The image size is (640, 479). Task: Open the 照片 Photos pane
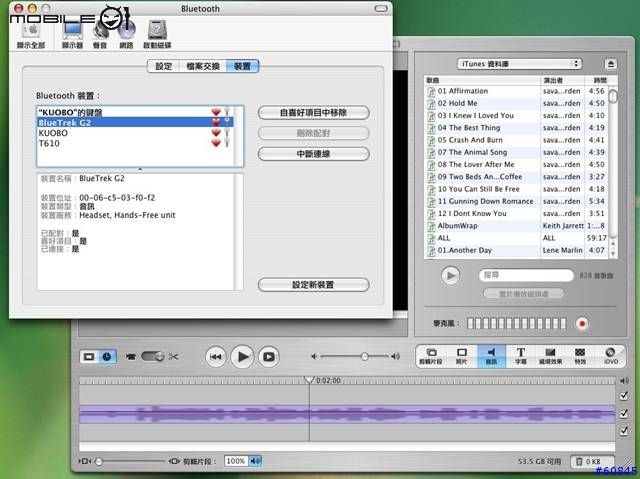tap(462, 356)
